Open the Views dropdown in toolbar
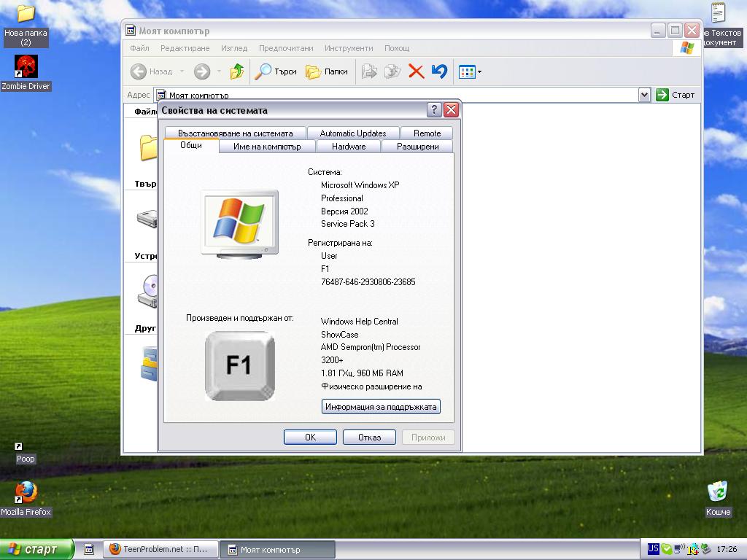Image resolution: width=747 pixels, height=560 pixels. tap(471, 72)
